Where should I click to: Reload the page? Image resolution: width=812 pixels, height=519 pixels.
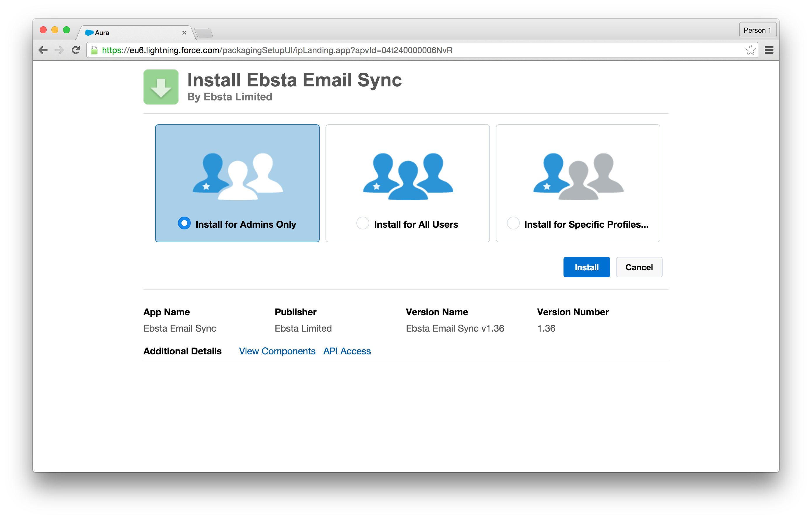(x=76, y=50)
